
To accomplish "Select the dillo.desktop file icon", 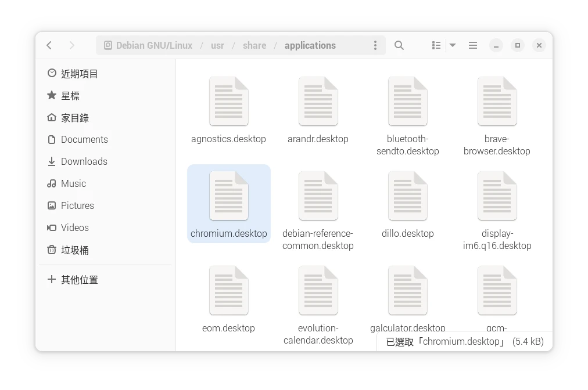I will pyautogui.click(x=407, y=196).
